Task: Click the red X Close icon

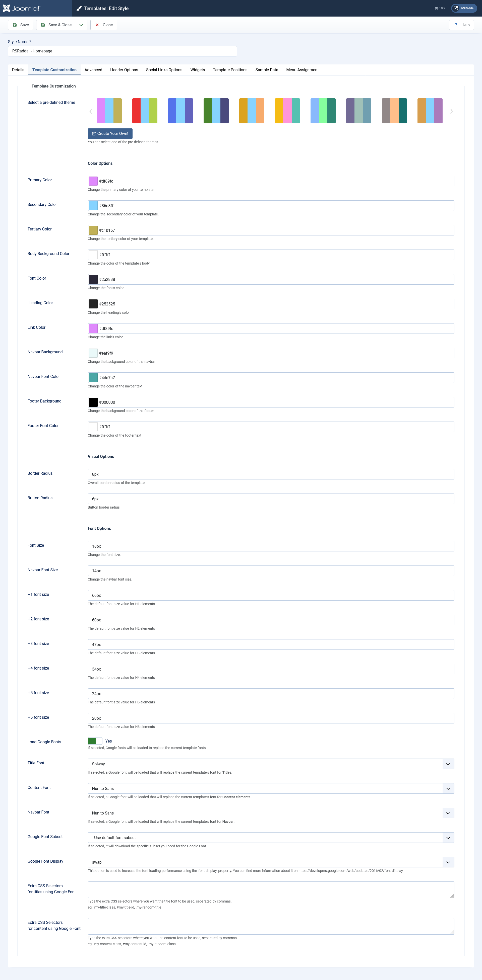Action: pyautogui.click(x=97, y=25)
